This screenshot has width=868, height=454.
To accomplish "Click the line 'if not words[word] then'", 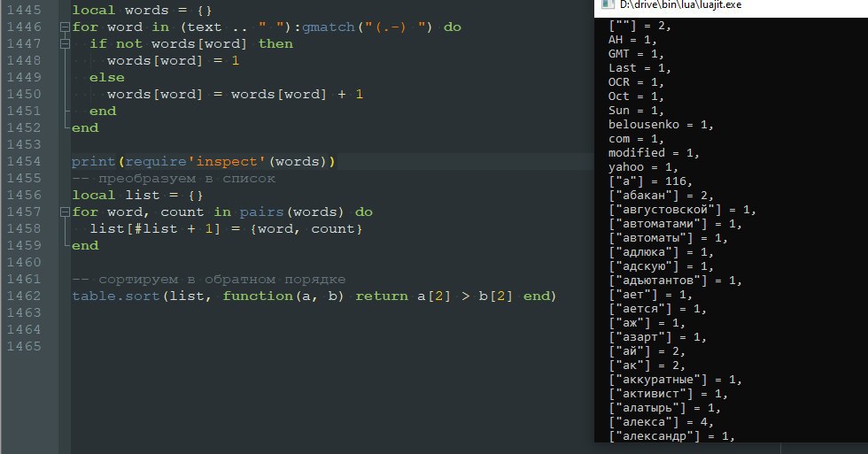I will [191, 43].
